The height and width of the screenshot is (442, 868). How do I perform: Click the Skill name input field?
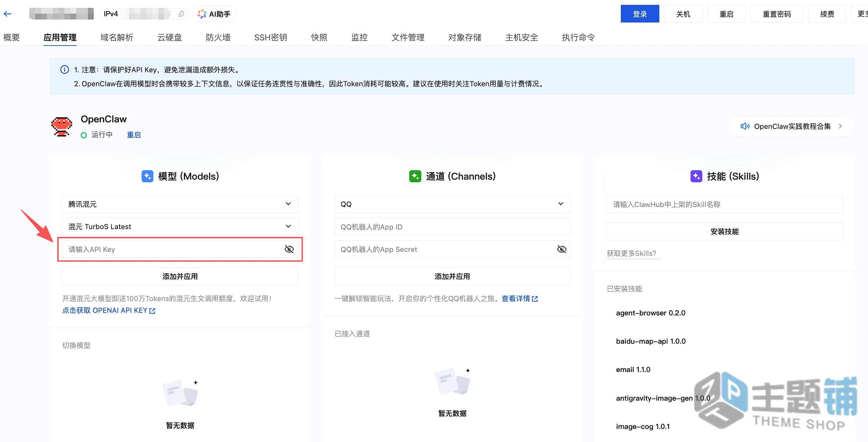724,204
